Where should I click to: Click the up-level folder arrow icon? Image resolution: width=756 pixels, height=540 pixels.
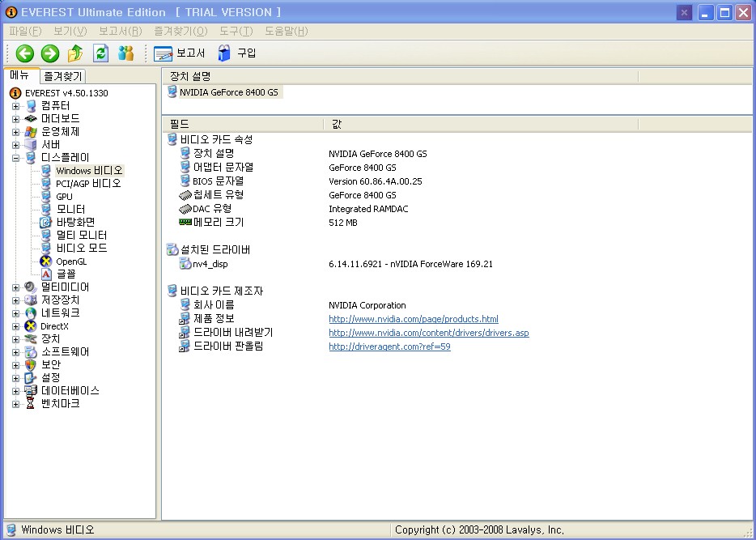click(x=74, y=53)
